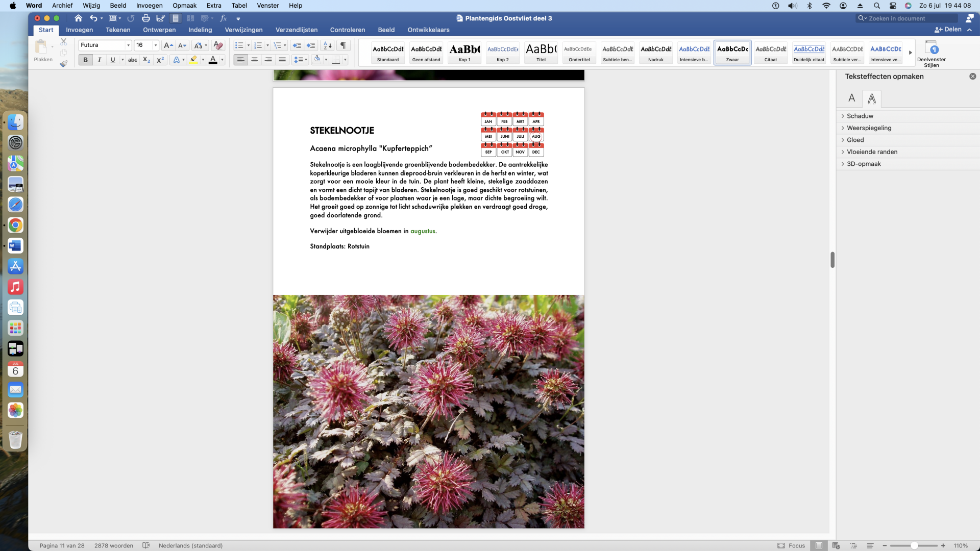The image size is (980, 551).
Task: Click the zoom slider in status bar
Action: (914, 545)
